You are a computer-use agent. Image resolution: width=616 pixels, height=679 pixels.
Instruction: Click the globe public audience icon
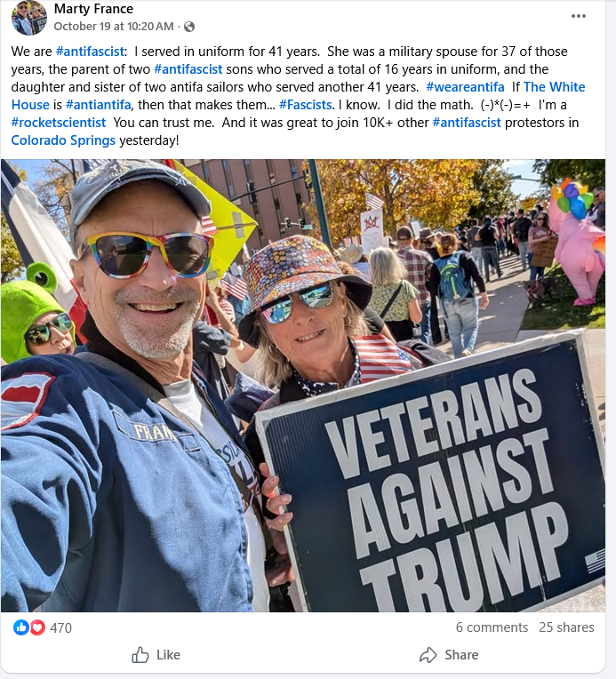[x=188, y=27]
